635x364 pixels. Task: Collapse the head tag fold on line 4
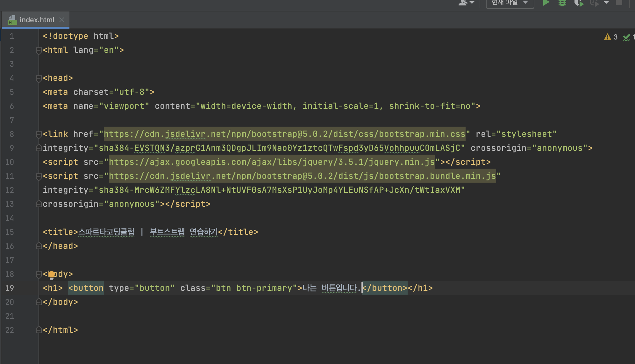pos(39,78)
